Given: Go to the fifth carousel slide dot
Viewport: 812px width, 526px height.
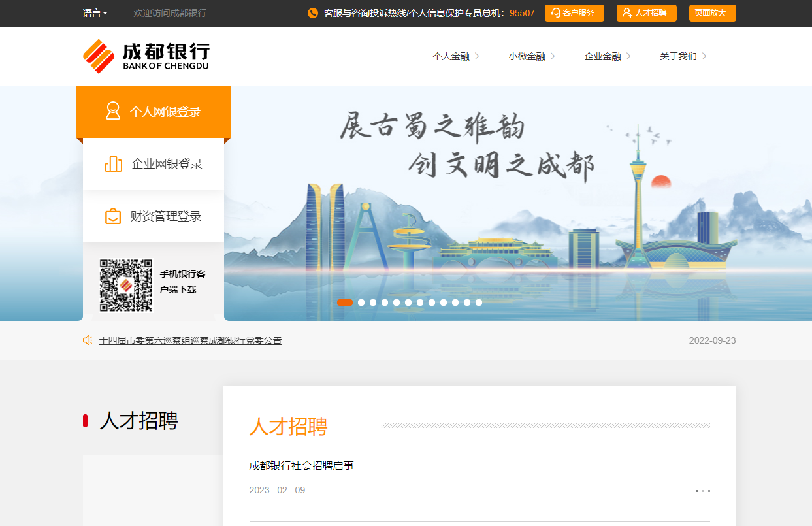Looking at the screenshot, I should point(397,303).
